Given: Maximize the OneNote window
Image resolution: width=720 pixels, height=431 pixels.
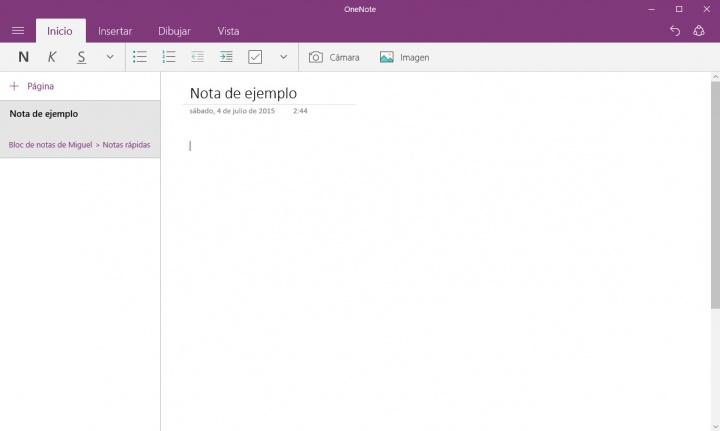Looking at the screenshot, I should (679, 9).
